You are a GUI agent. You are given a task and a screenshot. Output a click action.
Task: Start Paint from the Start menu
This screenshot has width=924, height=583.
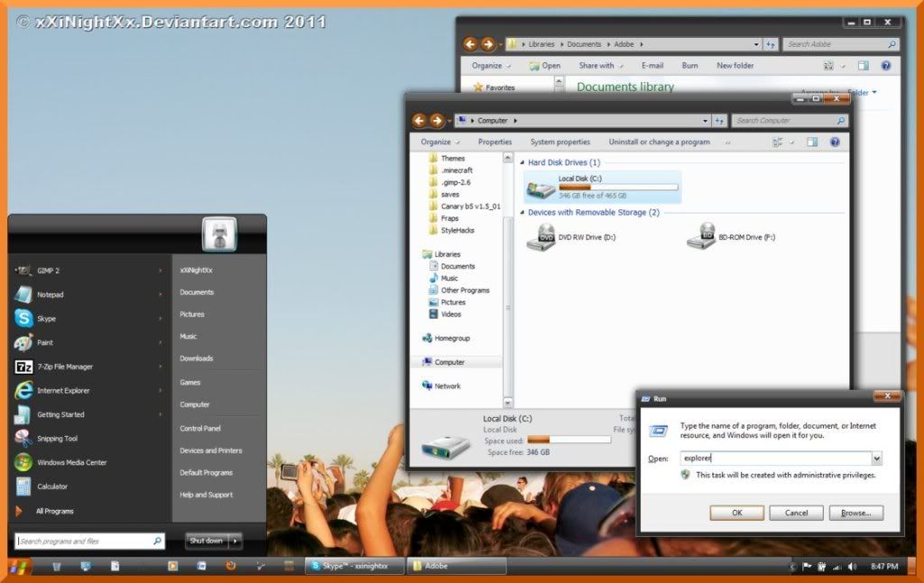coord(88,343)
